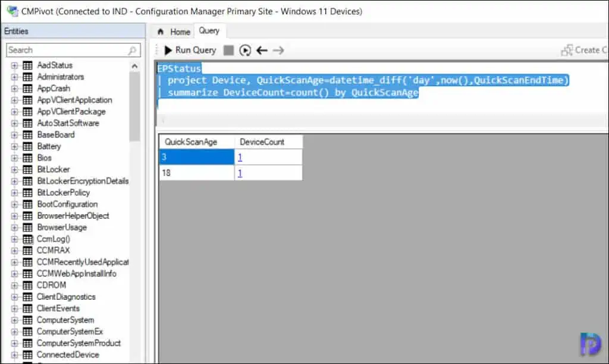Click the ComputerSystem table icon

27,320
